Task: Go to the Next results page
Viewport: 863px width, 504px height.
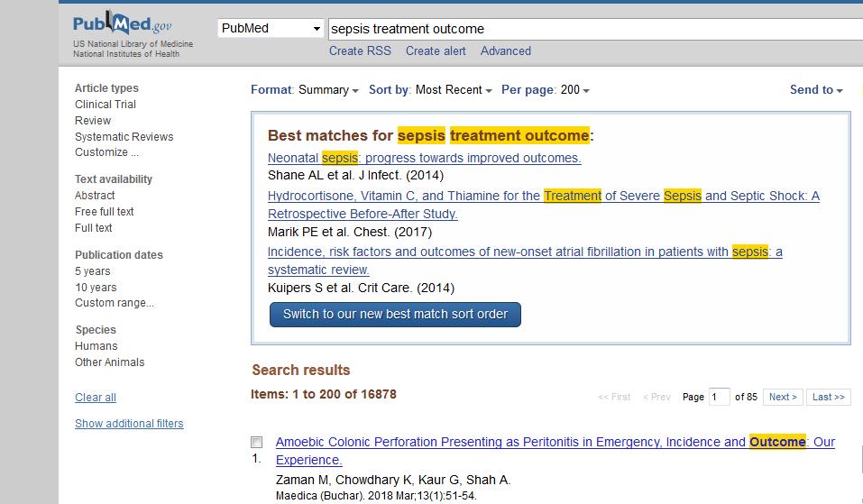Action: pyautogui.click(x=783, y=397)
